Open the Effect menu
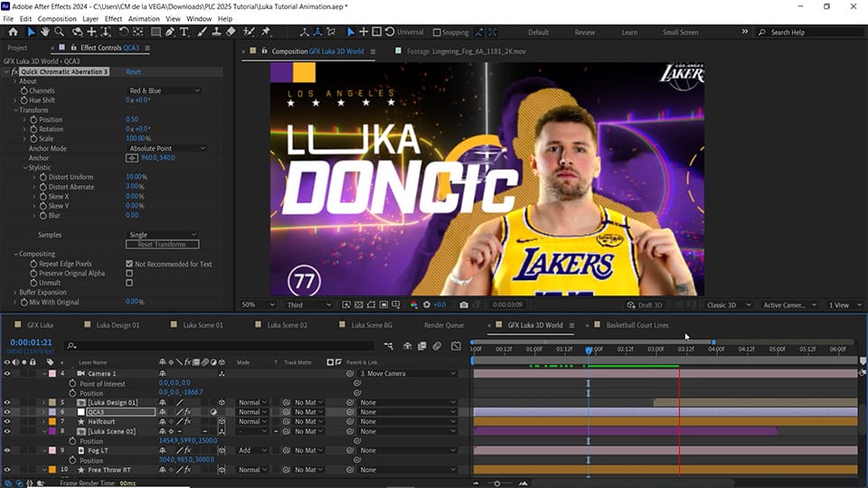Viewport: 868px width, 488px height. point(113,19)
